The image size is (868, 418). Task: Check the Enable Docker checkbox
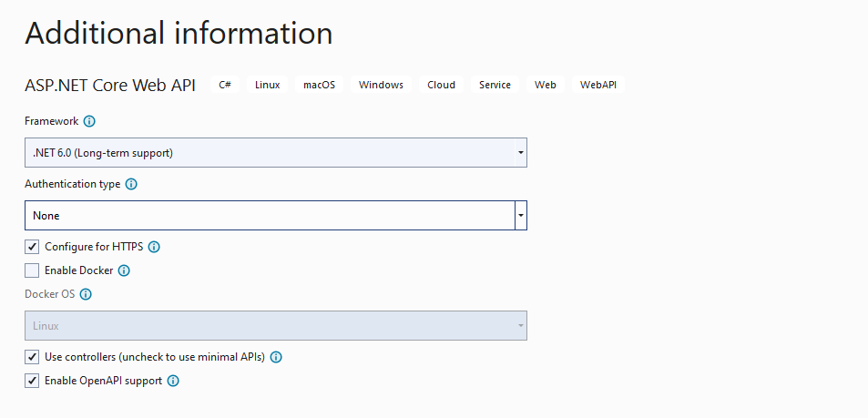(x=32, y=270)
